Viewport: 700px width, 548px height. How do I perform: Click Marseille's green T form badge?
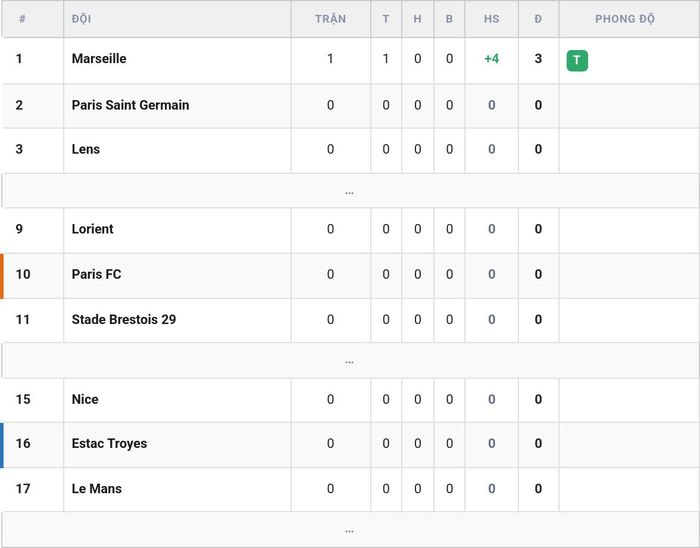click(x=577, y=61)
